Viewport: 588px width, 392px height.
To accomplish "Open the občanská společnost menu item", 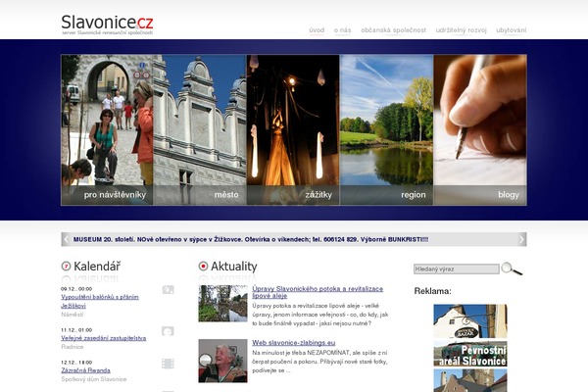I will pos(393,30).
